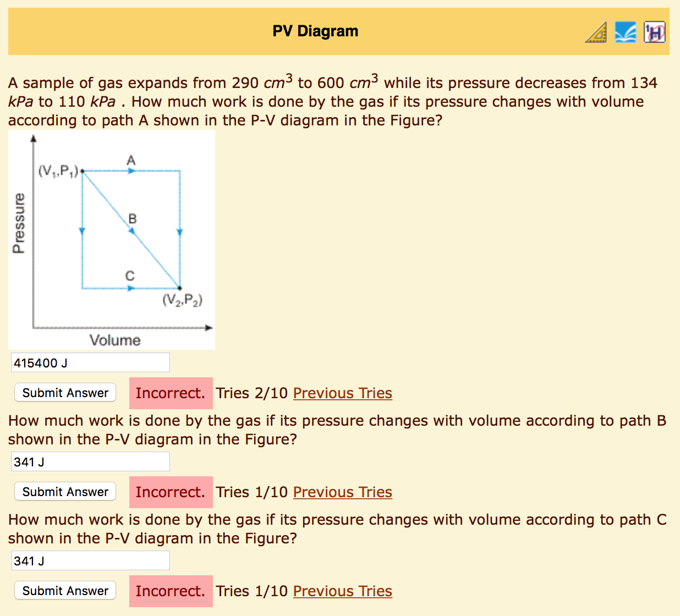Click the path C arrow in the diagram
The width and height of the screenshot is (680, 616).
pos(131,287)
